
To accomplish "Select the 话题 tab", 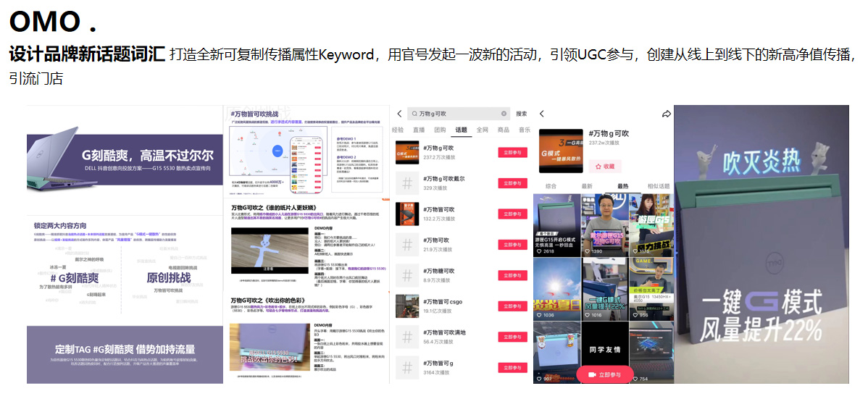I will pos(461,130).
